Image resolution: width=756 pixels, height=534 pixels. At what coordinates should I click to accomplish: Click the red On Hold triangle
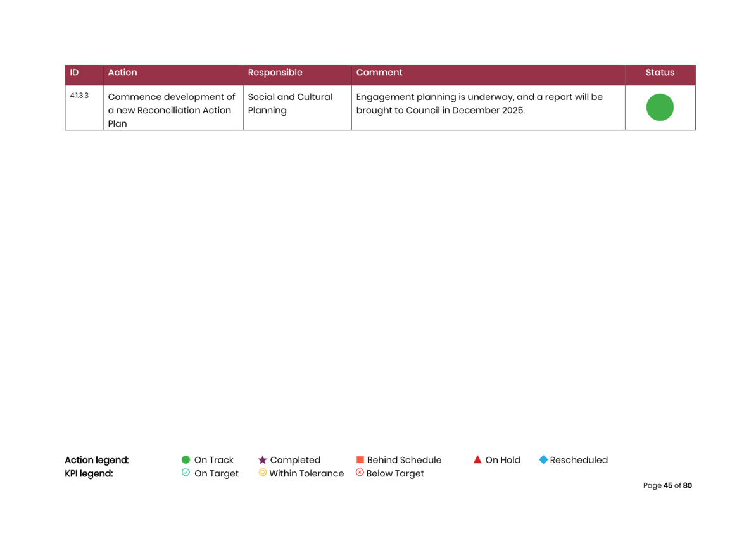[x=477, y=460]
